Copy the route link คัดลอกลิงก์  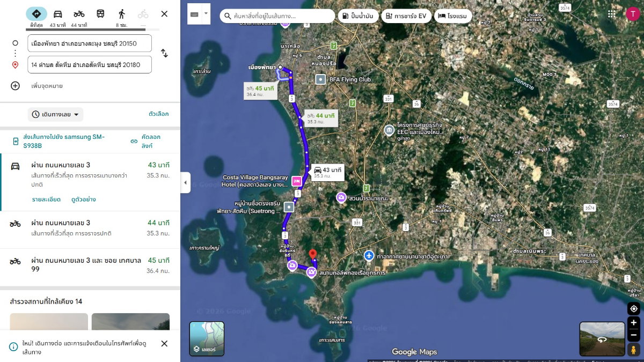point(146,141)
